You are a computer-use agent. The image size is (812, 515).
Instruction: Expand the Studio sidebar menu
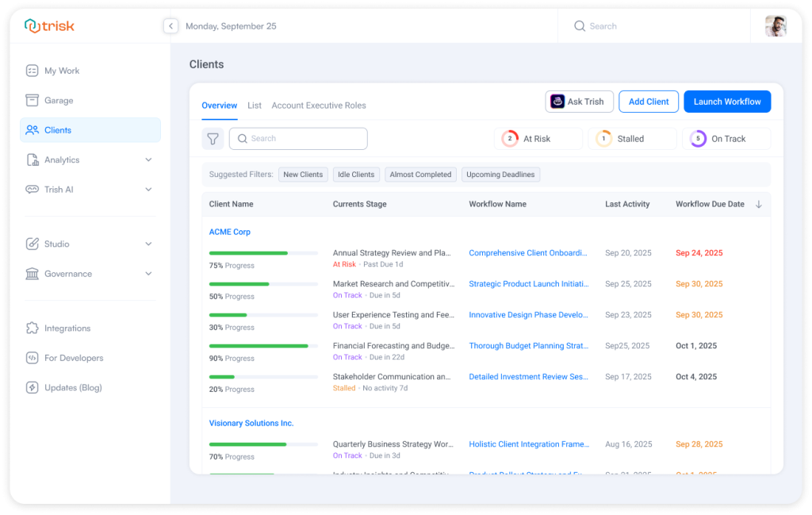click(147, 244)
